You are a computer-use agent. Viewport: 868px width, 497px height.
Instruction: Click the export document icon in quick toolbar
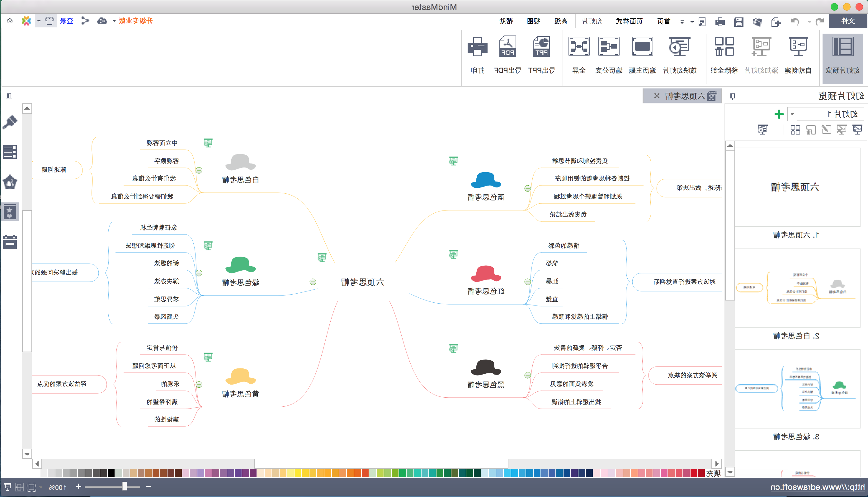tap(702, 21)
